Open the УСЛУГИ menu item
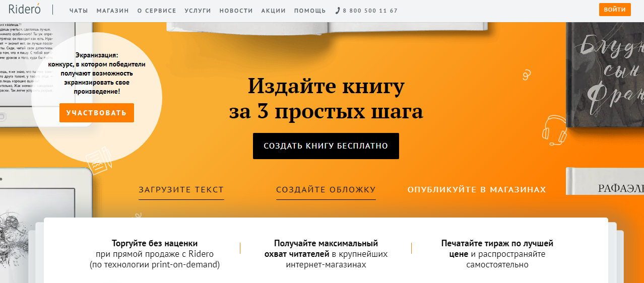 pyautogui.click(x=198, y=11)
